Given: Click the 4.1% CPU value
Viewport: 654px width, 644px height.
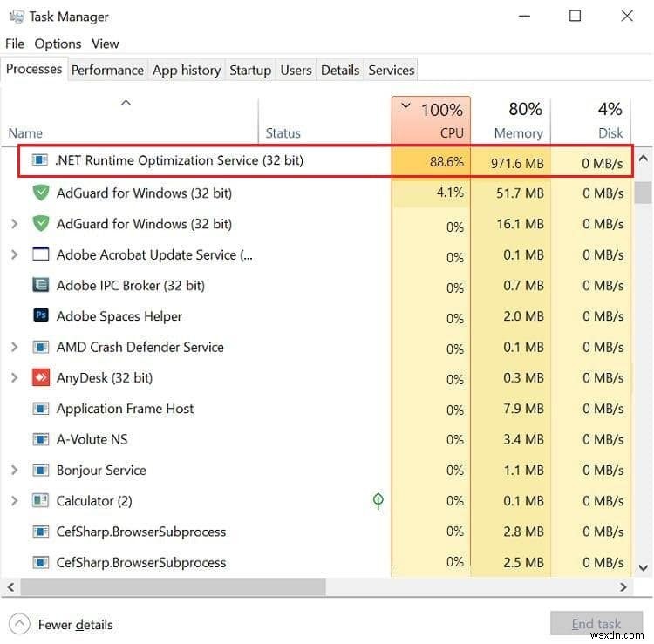Looking at the screenshot, I should pyautogui.click(x=450, y=193).
